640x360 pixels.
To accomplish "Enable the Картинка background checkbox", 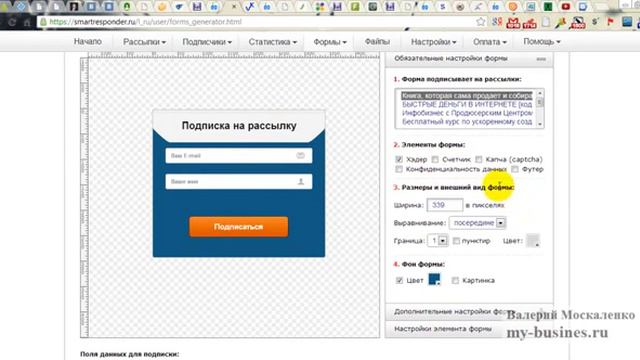I will [x=455, y=280].
